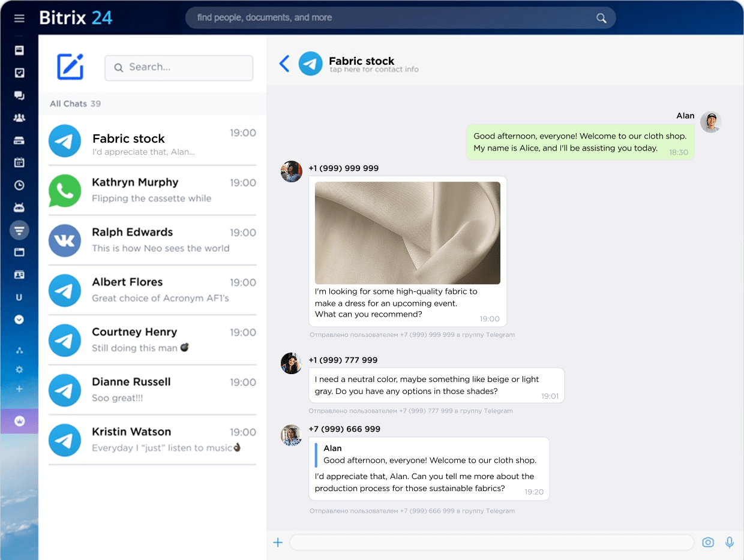Image resolution: width=744 pixels, height=560 pixels.
Task: Open the CoPilot robot icon in sidebar
Action: [19, 207]
